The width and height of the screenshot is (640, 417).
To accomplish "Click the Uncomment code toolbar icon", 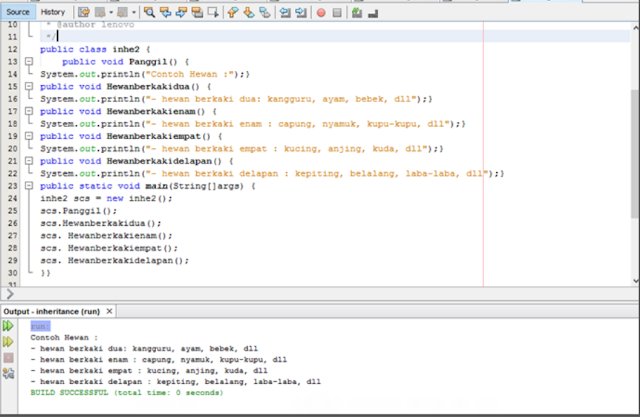I will point(373,13).
